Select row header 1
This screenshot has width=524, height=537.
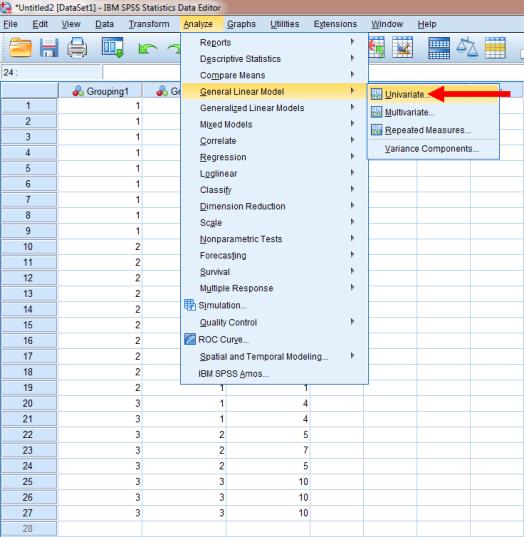(x=29, y=105)
